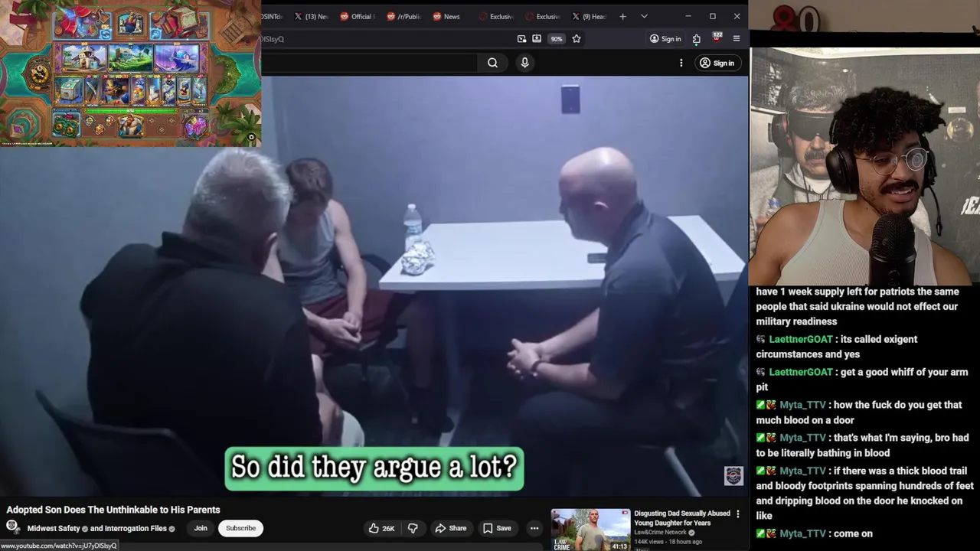Click the video player to pause playback

coord(374,285)
